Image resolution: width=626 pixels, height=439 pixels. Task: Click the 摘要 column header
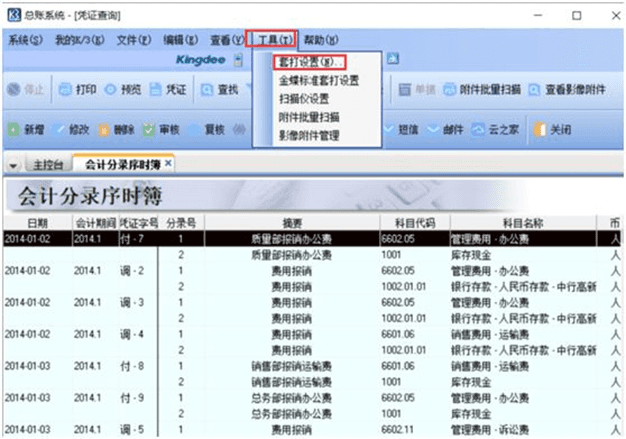[292, 223]
